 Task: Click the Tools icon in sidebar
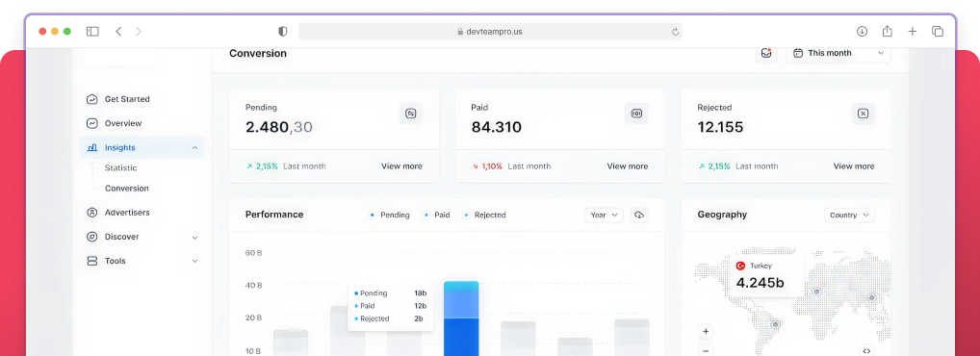[x=91, y=261]
